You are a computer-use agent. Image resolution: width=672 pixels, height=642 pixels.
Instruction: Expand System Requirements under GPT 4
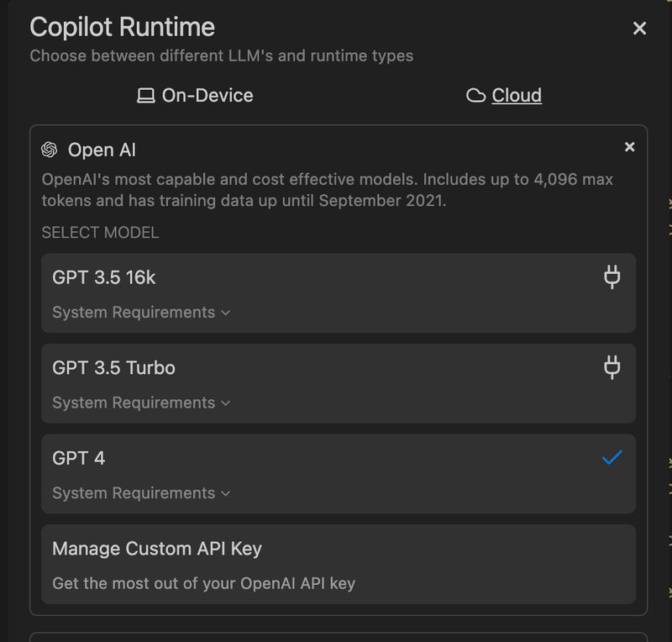(x=140, y=493)
